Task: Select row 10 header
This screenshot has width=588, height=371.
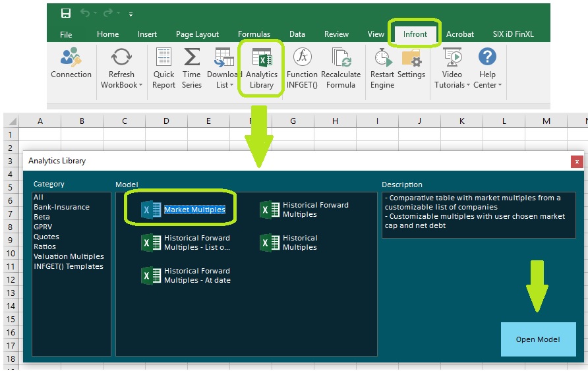Action: pyautogui.click(x=11, y=253)
